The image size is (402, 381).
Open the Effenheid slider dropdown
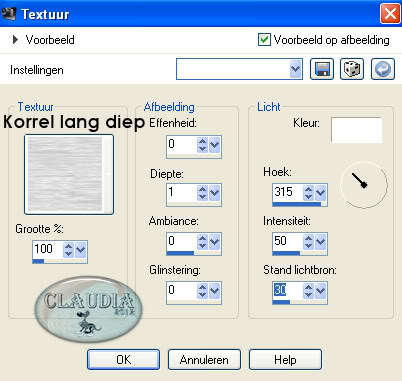(x=214, y=145)
